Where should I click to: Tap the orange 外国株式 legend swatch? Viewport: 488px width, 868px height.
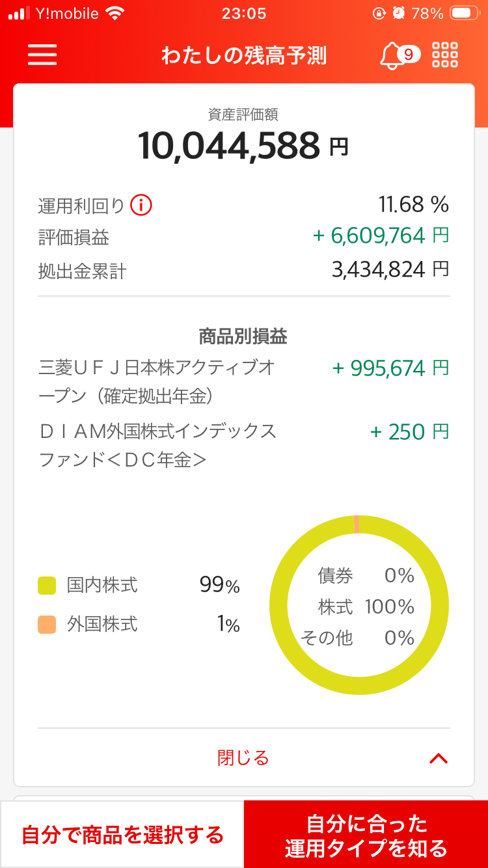point(47,625)
